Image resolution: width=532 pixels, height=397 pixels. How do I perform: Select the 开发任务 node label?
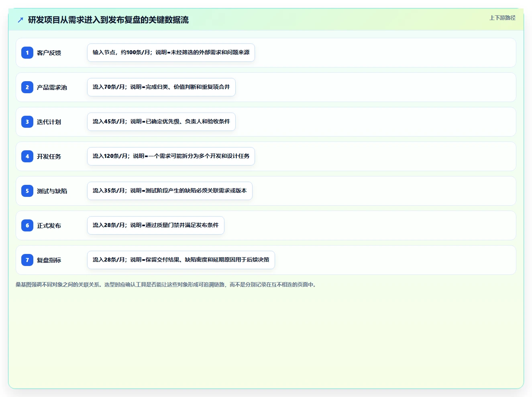[x=49, y=156]
